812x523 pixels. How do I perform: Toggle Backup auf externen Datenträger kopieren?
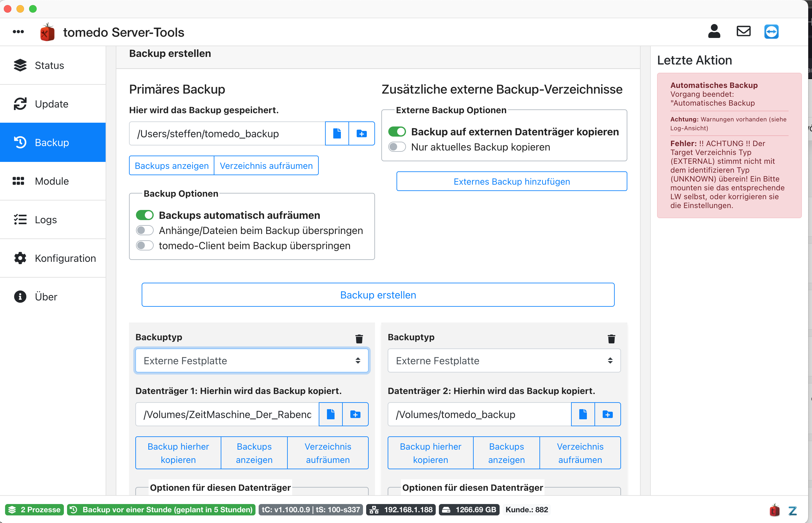pyautogui.click(x=397, y=132)
